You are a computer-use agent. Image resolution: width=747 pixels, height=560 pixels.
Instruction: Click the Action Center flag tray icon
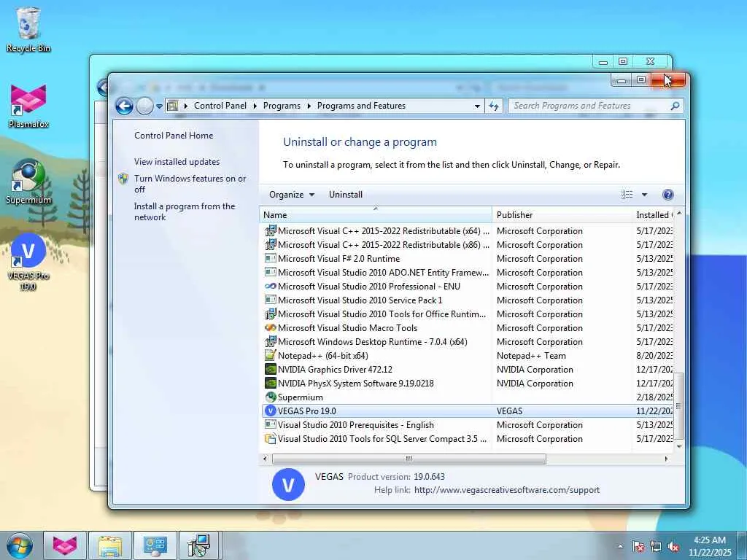(638, 547)
